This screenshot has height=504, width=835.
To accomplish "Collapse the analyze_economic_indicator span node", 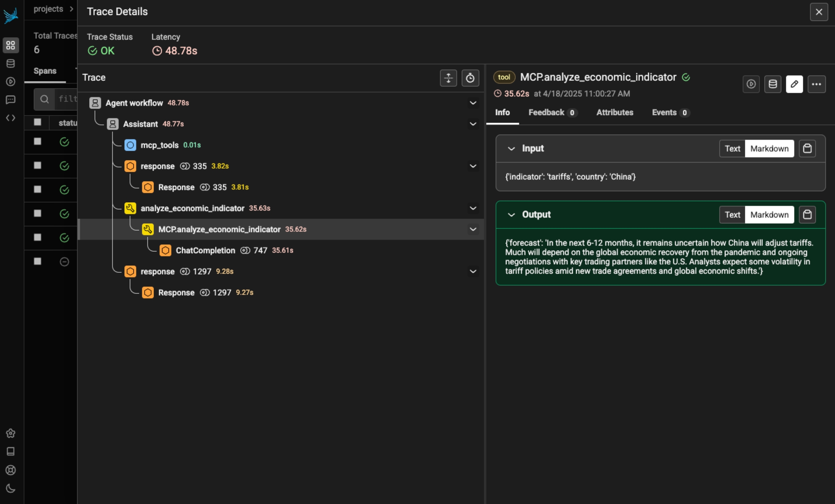I will 473,208.
